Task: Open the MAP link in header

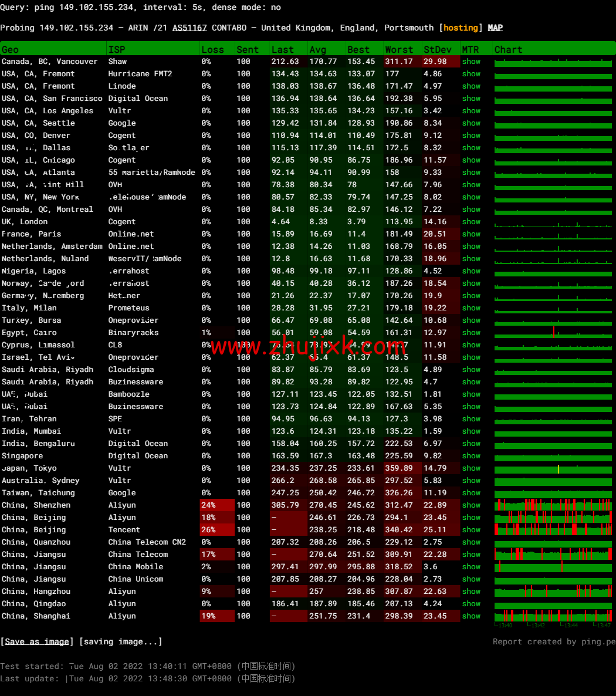Action: (x=495, y=28)
